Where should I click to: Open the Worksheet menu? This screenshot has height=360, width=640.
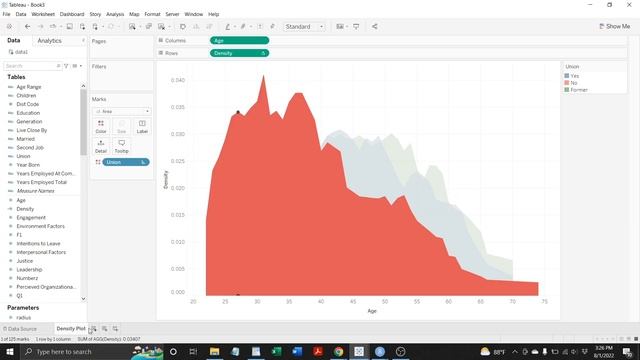tap(43, 14)
